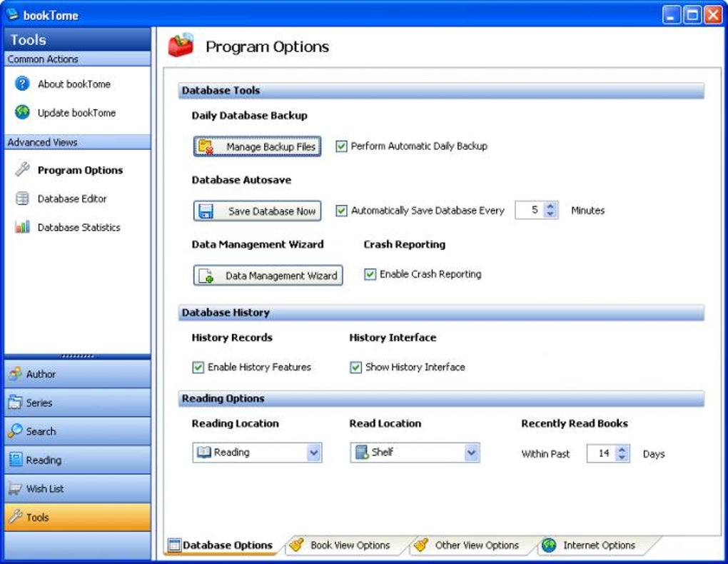Toggle Automatically Save Database Every checkbox
This screenshot has width=728, height=564.
(341, 211)
